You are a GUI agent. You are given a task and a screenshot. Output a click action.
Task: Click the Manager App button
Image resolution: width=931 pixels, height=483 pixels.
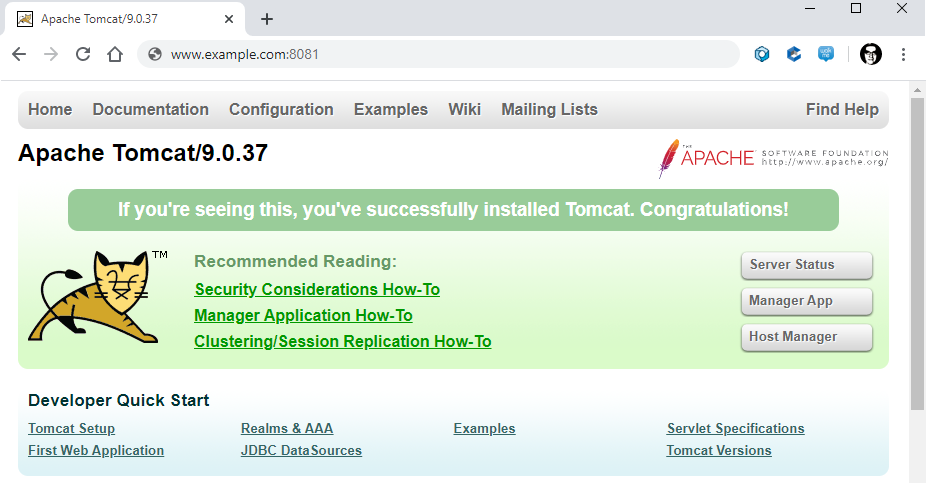(807, 301)
